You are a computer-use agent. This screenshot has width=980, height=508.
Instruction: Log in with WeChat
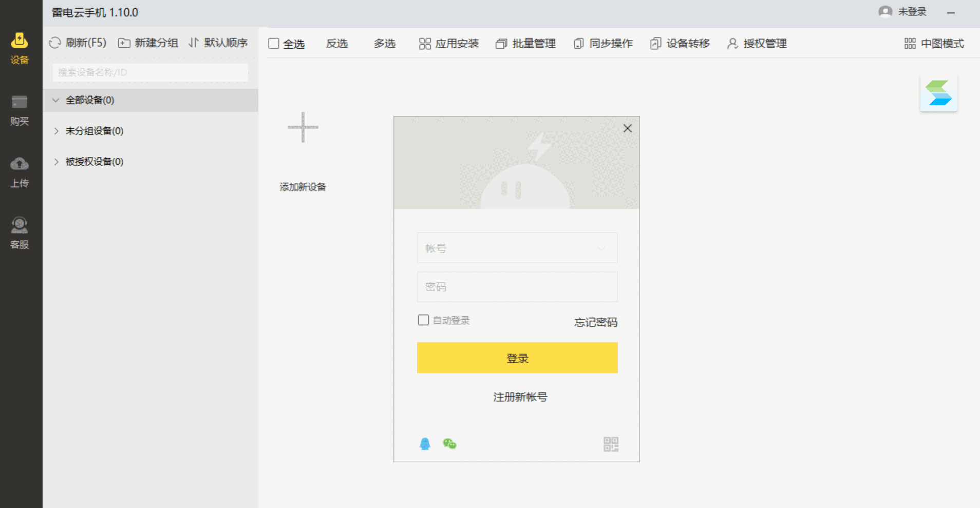click(x=450, y=443)
